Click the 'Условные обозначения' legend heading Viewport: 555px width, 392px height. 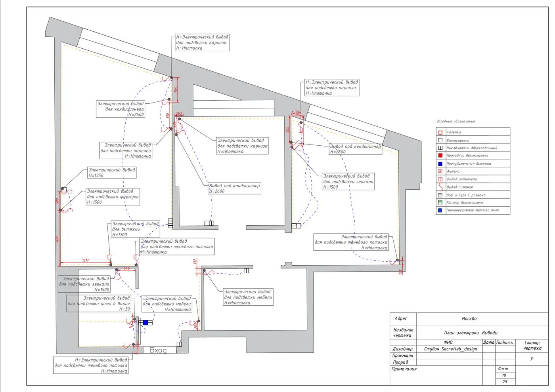tap(455, 121)
